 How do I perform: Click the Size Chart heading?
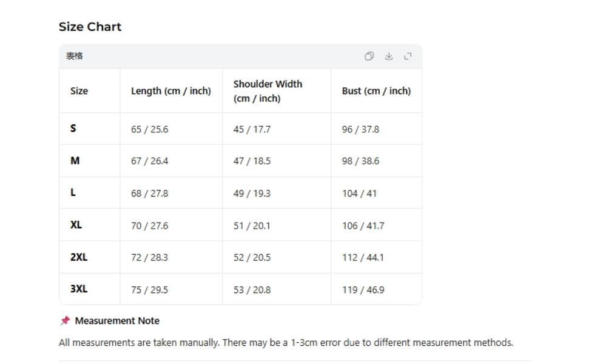coord(90,27)
